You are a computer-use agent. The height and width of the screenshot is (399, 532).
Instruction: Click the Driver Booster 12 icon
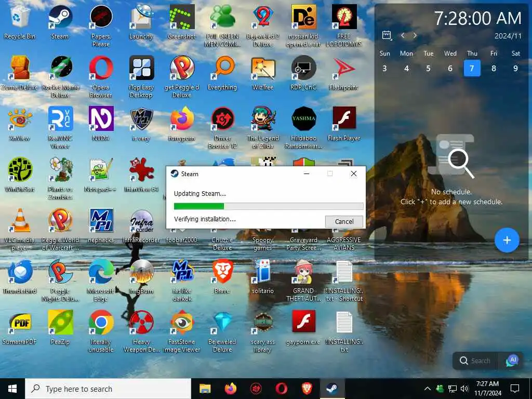(222, 119)
